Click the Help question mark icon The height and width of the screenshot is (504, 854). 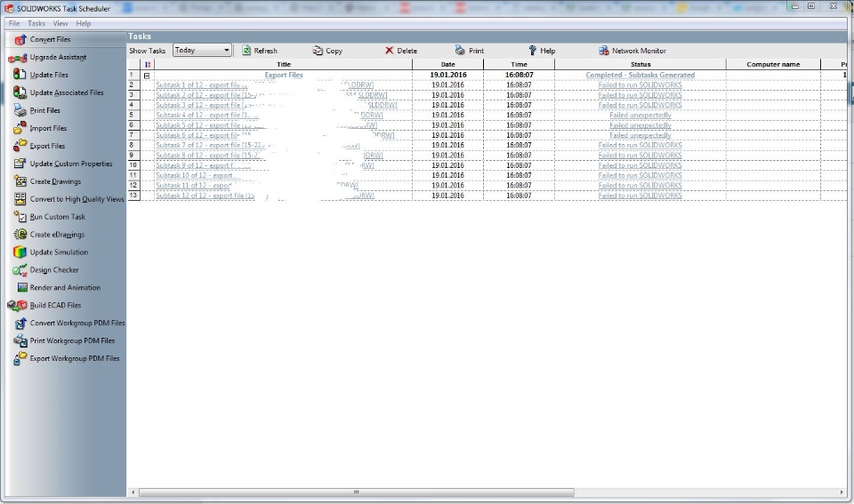click(533, 50)
